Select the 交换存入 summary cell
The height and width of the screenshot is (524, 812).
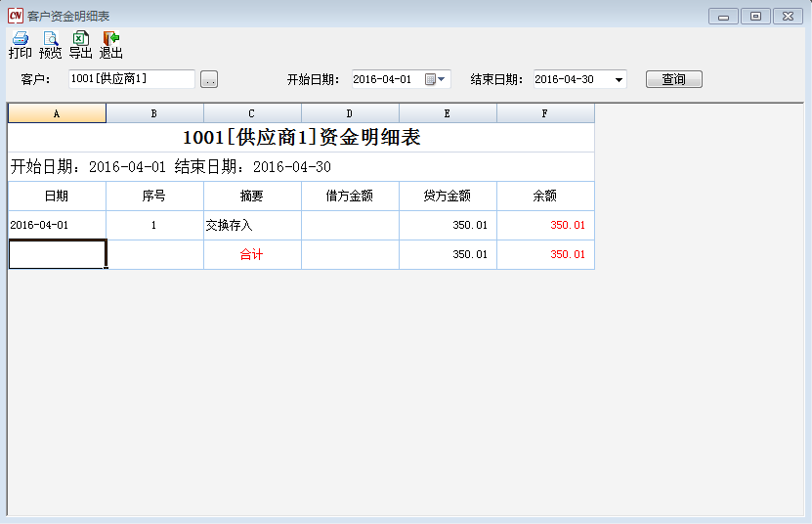(x=252, y=225)
